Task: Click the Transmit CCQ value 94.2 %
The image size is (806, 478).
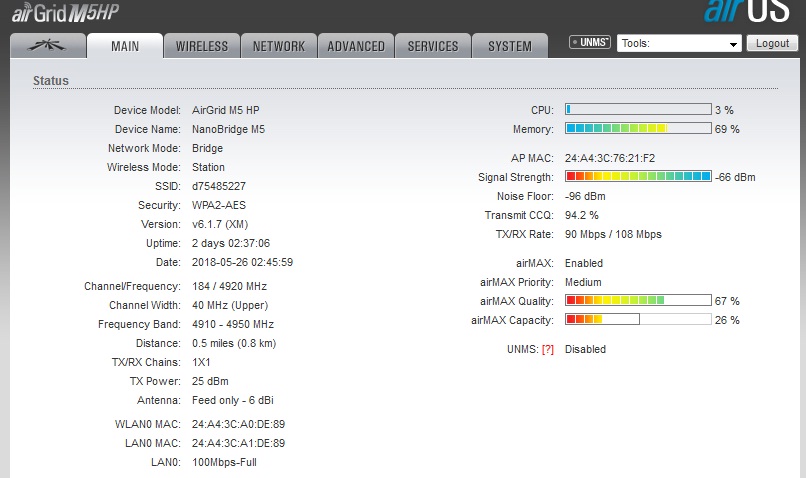Action: [x=581, y=215]
